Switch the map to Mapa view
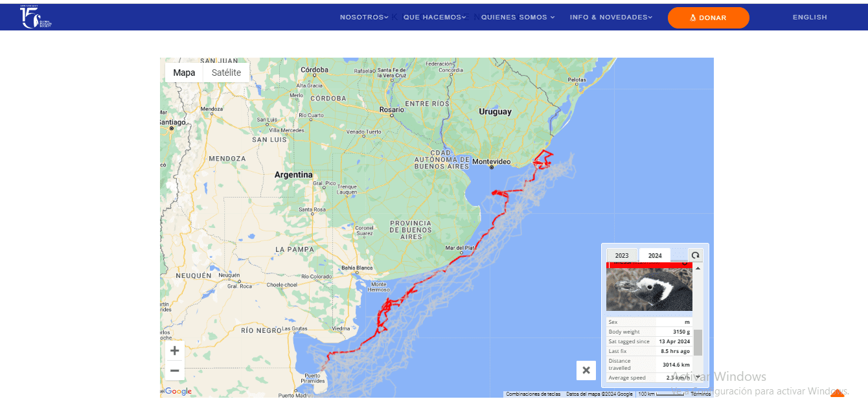The image size is (868, 410). (184, 73)
